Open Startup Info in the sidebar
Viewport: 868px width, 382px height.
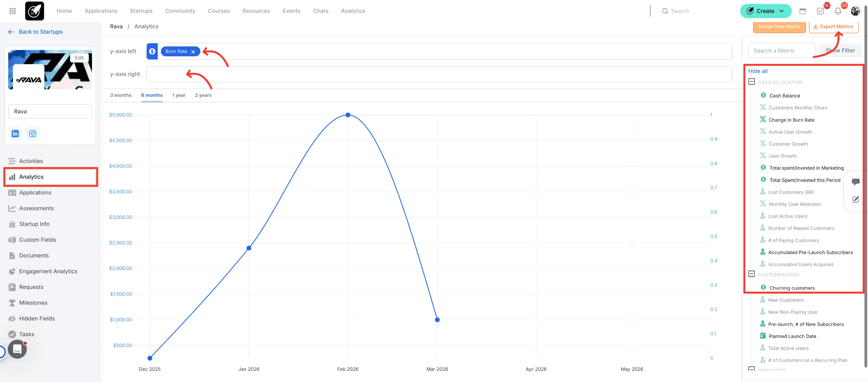pos(50,224)
